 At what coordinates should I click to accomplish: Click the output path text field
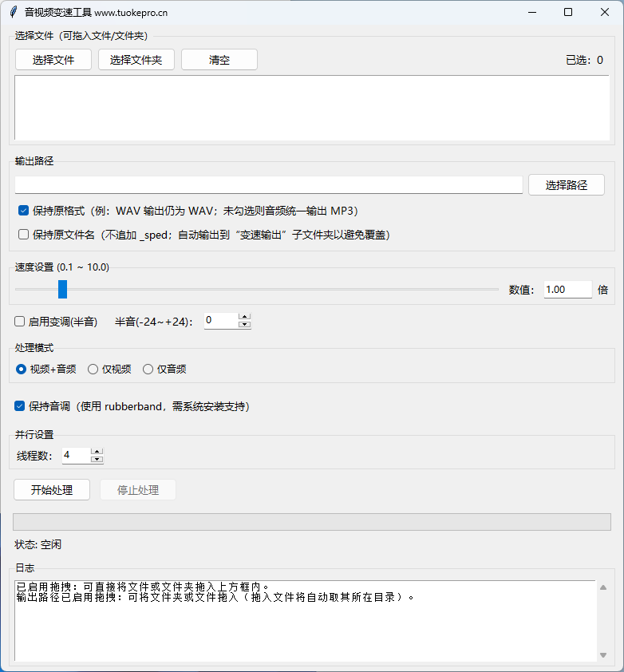(268, 185)
